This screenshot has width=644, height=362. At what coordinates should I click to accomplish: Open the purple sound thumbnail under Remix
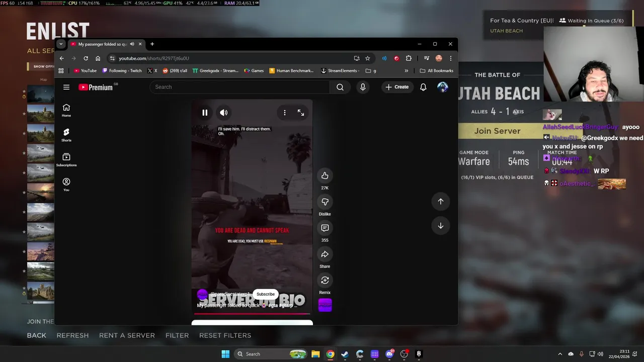[325, 305]
